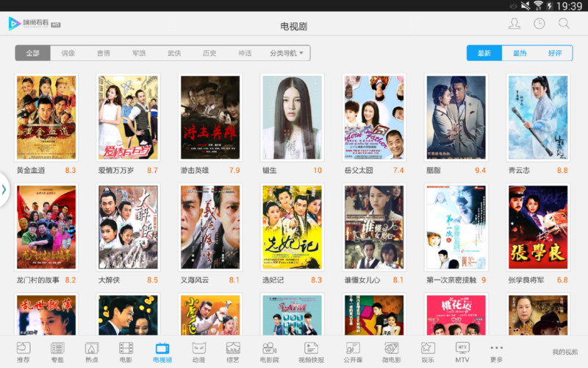Open the MTV section
The height and width of the screenshot is (368, 588).
coord(462,353)
